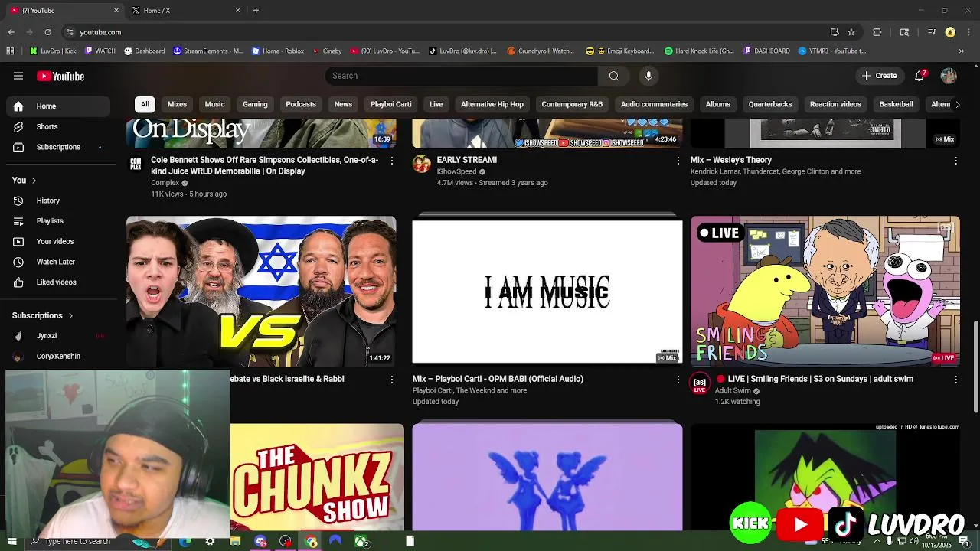The width and height of the screenshot is (980, 551).
Task: Select the Podcasts filter chip
Action: (301, 104)
